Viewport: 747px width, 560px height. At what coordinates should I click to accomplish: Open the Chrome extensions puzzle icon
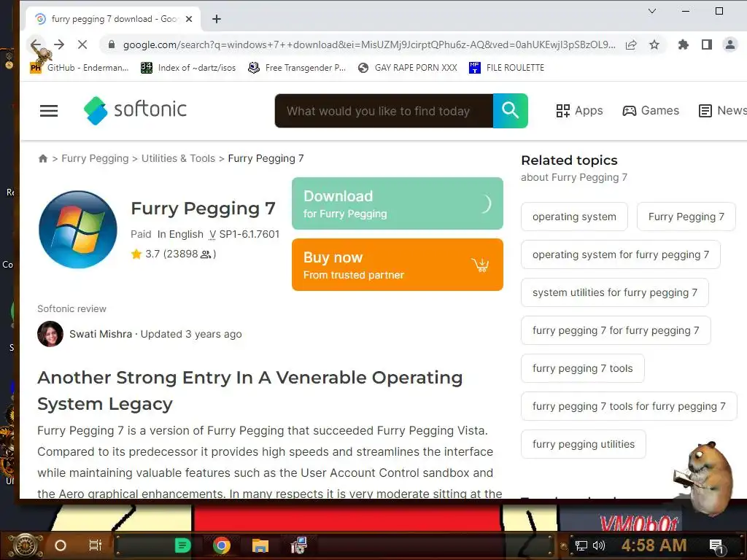pos(684,44)
